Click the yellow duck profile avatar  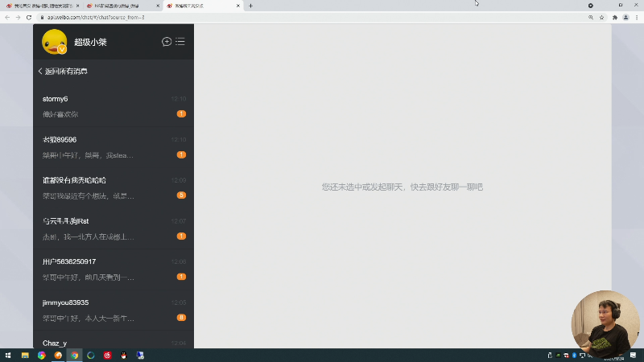pos(54,42)
